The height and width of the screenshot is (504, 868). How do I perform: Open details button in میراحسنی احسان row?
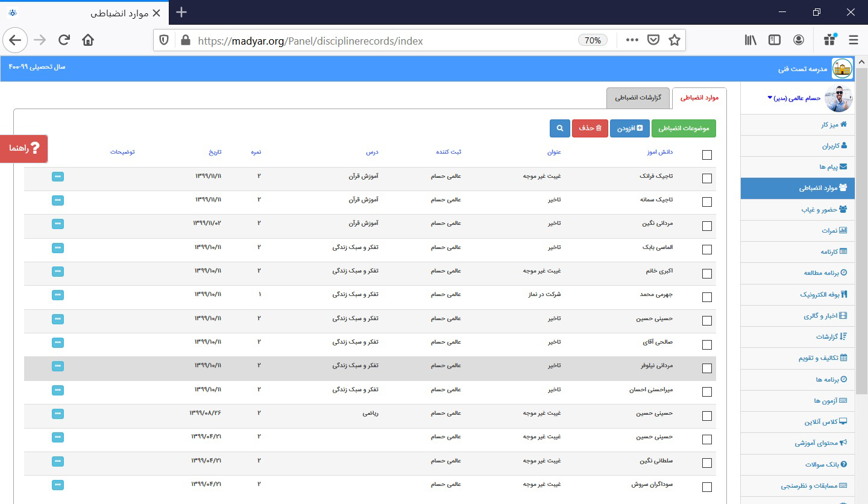(x=58, y=390)
